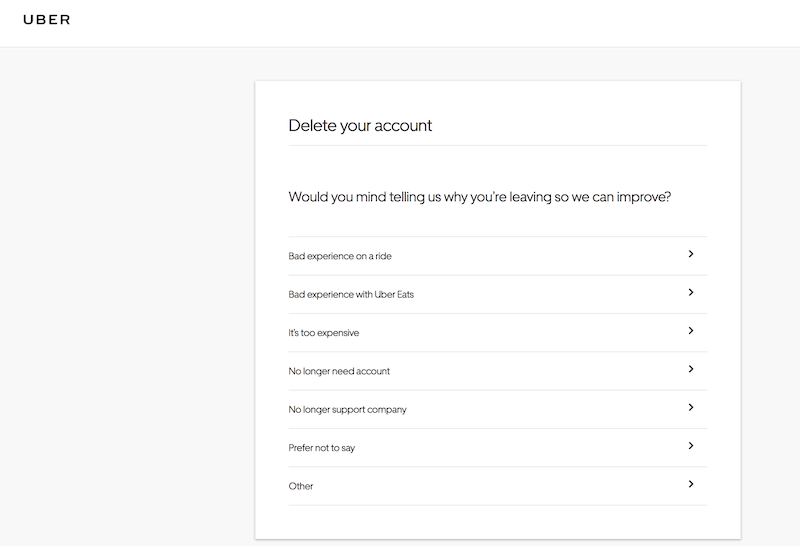Viewport: 800px width, 546px height.
Task: Click the UBER logo in the header
Action: pyautogui.click(x=47, y=20)
